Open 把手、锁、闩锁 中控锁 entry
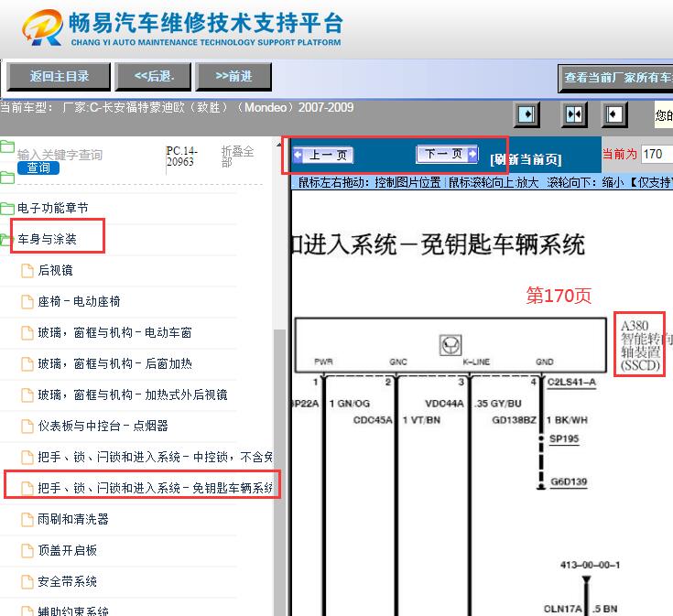 click(155, 457)
